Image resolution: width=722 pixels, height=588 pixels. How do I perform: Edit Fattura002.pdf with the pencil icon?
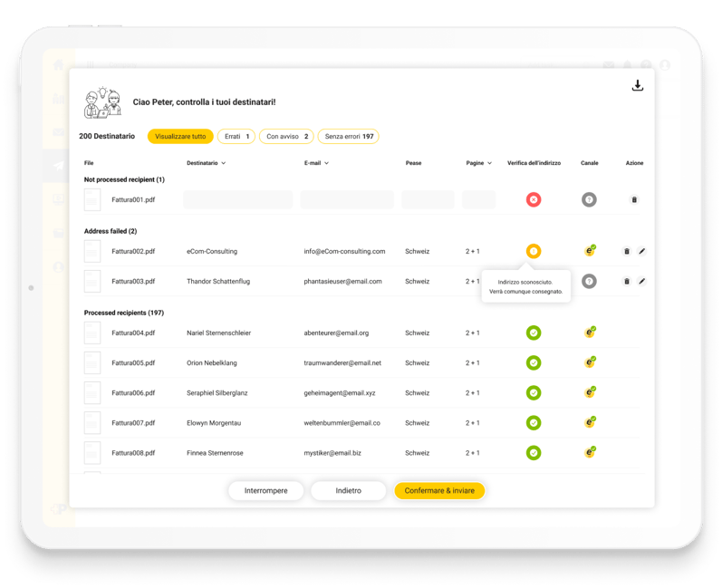click(642, 251)
